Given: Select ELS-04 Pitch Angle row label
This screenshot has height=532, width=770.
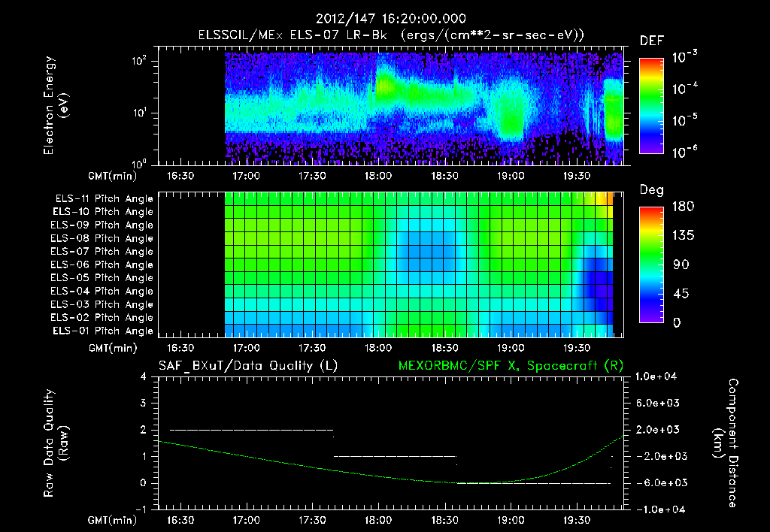Looking at the screenshot, I should pos(102,292).
